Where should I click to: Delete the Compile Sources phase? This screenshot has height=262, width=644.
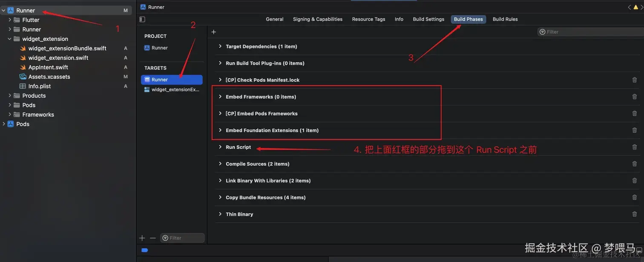(x=635, y=164)
